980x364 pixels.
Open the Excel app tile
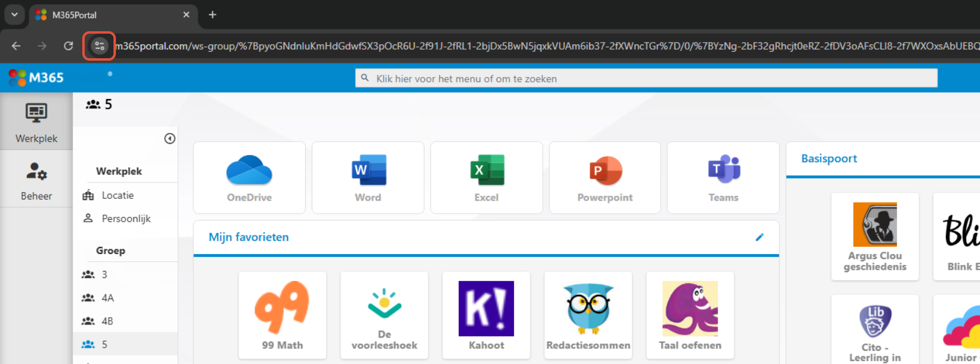[x=486, y=178]
